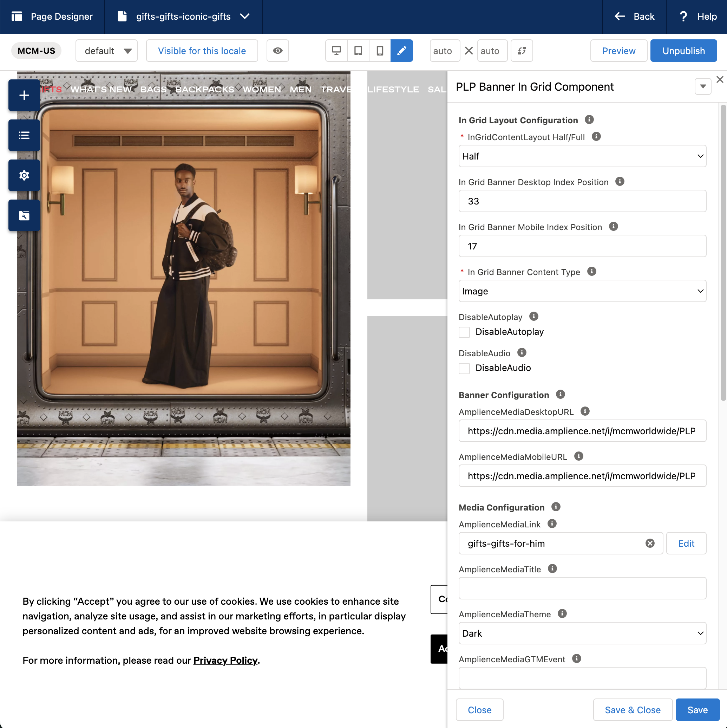Open the AmplienceMediaTheme Dark dropdown
727x728 pixels.
582,633
